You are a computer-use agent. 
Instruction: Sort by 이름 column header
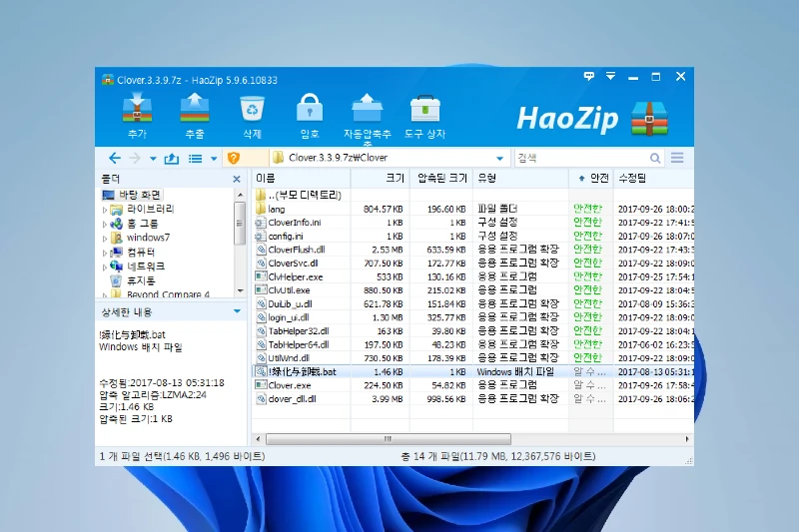click(x=302, y=179)
